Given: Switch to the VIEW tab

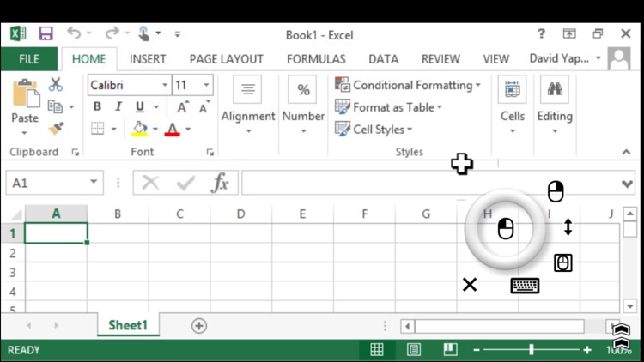Looking at the screenshot, I should point(495,59).
